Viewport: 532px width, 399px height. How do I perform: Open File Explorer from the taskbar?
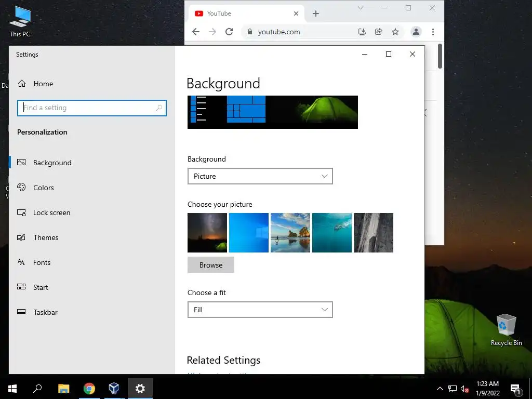[x=63, y=389]
